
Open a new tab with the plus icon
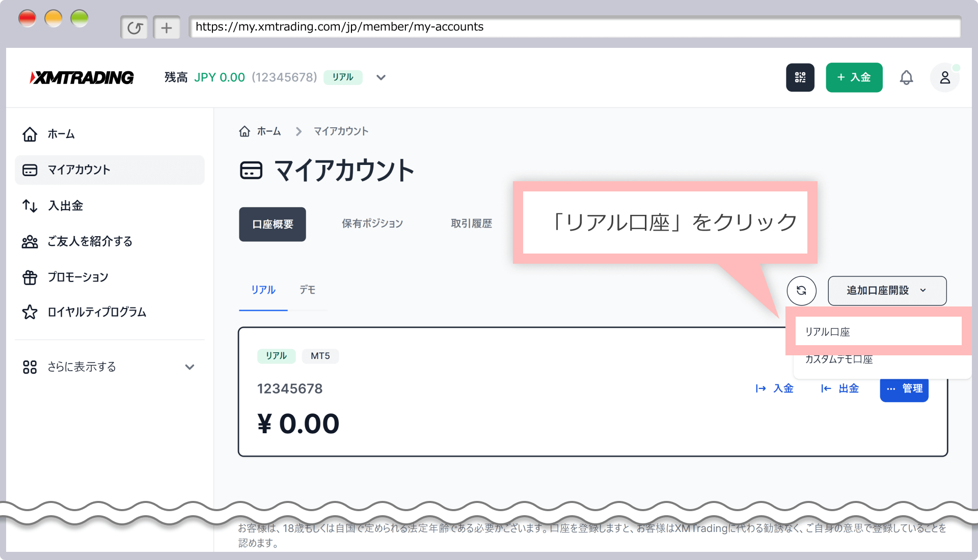[167, 27]
